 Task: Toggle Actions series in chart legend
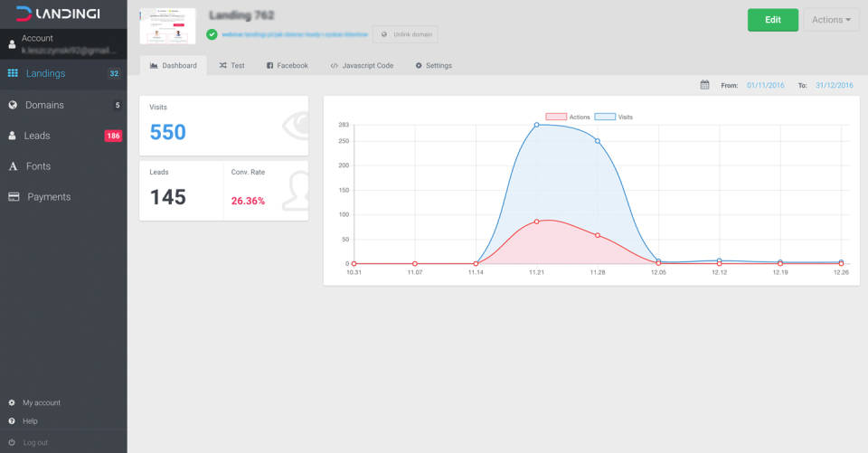point(567,117)
